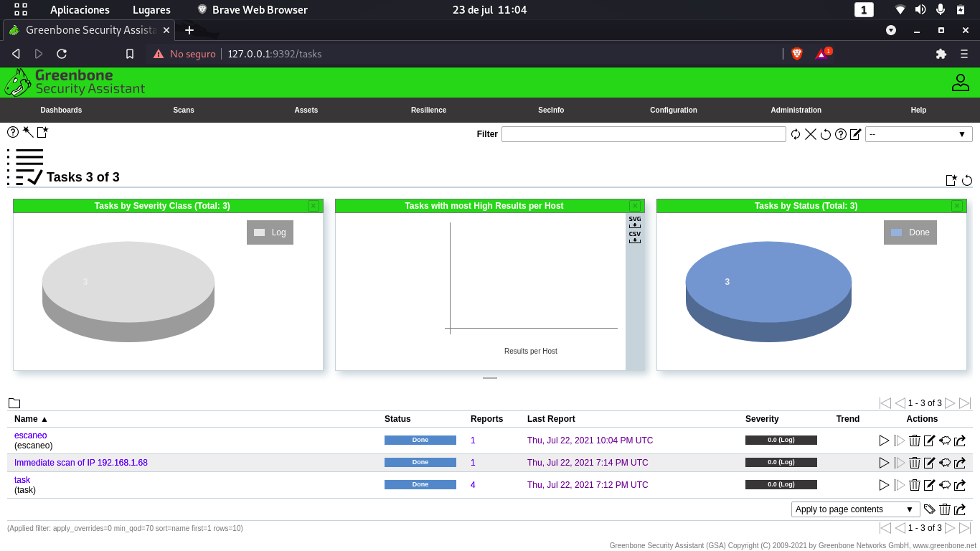Open the task named task link

coord(22,480)
